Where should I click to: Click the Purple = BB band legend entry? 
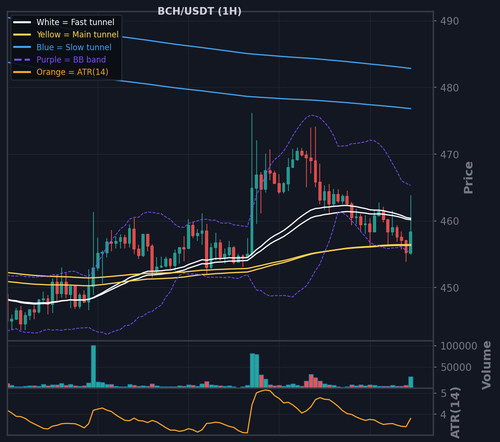60,60
